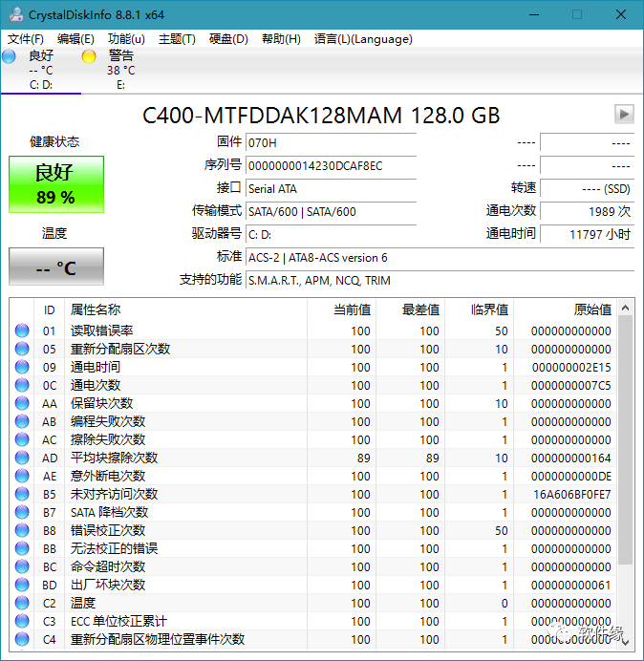Click the status orb of attribute C3
This screenshot has width=644, height=661.
[22, 621]
